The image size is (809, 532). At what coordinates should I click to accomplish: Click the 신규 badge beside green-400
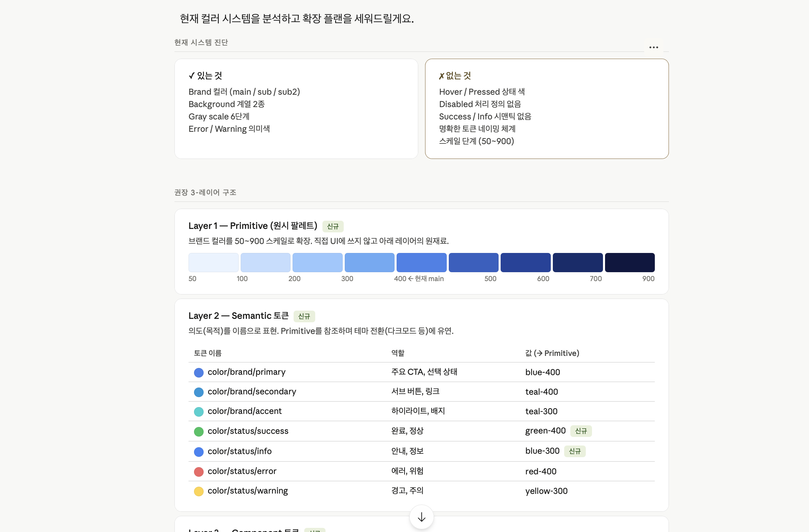tap(581, 431)
